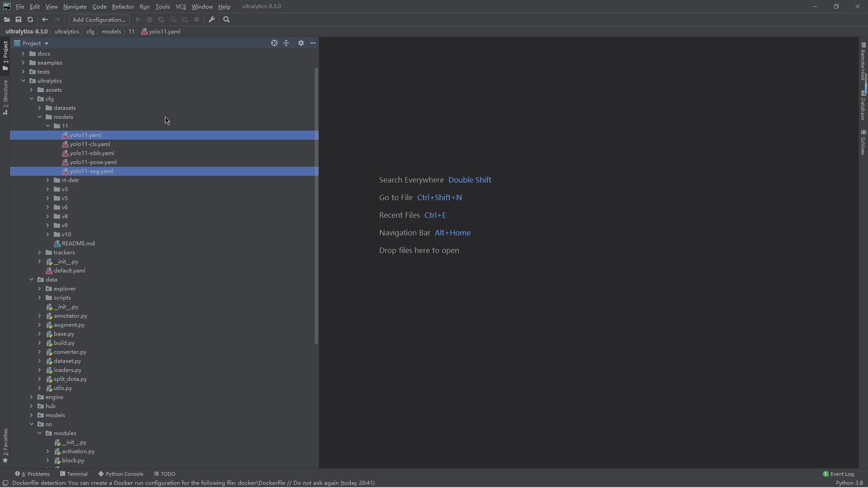
Task: Hide the Project tool window
Action: pyautogui.click(x=313, y=43)
